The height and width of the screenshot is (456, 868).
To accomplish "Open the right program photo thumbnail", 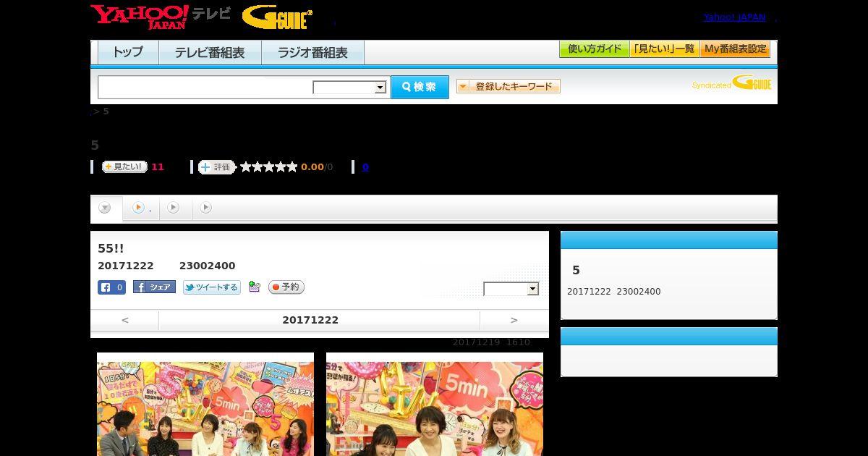I will [435, 405].
